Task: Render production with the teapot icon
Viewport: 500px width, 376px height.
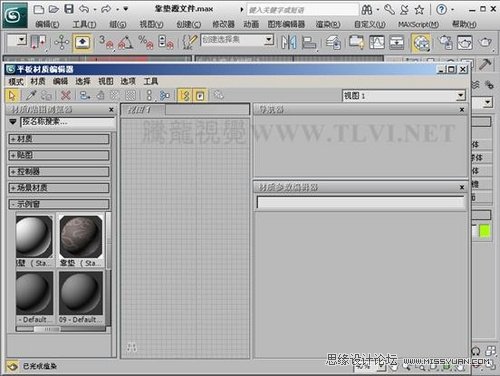Action: click(485, 42)
